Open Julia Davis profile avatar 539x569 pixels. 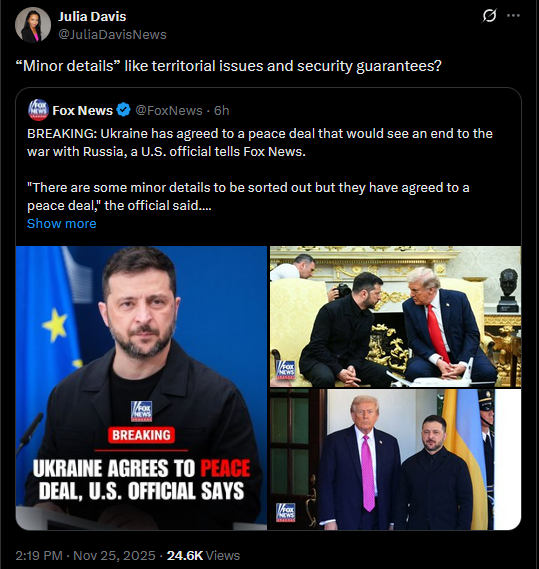33,25
